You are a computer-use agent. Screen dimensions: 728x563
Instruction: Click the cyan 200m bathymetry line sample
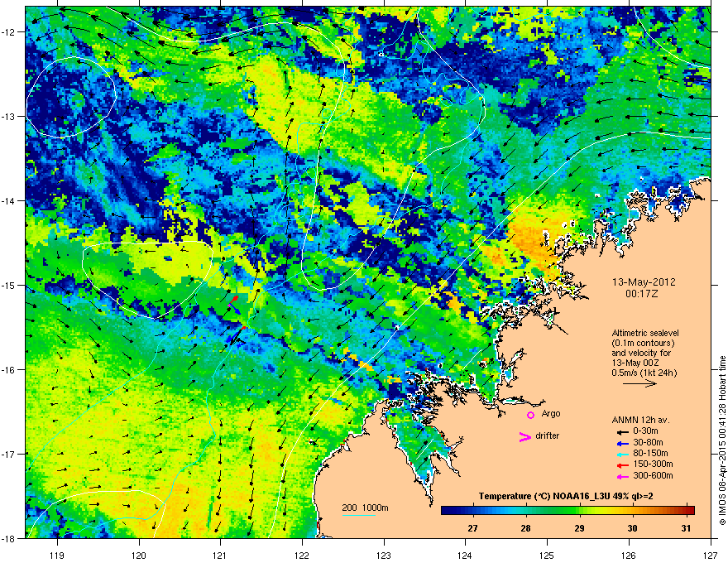(359, 515)
